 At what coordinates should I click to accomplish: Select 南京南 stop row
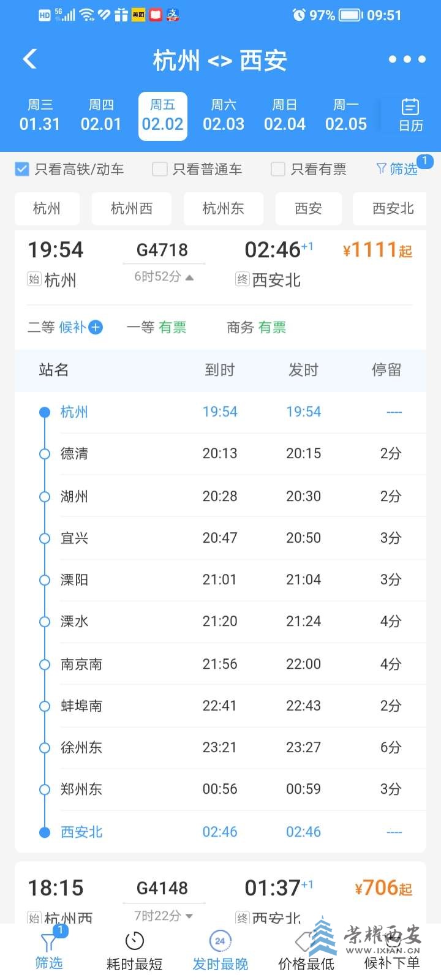(221, 664)
